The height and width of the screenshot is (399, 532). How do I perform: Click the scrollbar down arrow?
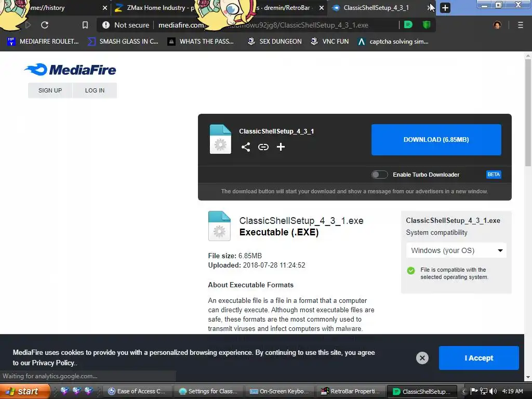pyautogui.click(x=528, y=377)
